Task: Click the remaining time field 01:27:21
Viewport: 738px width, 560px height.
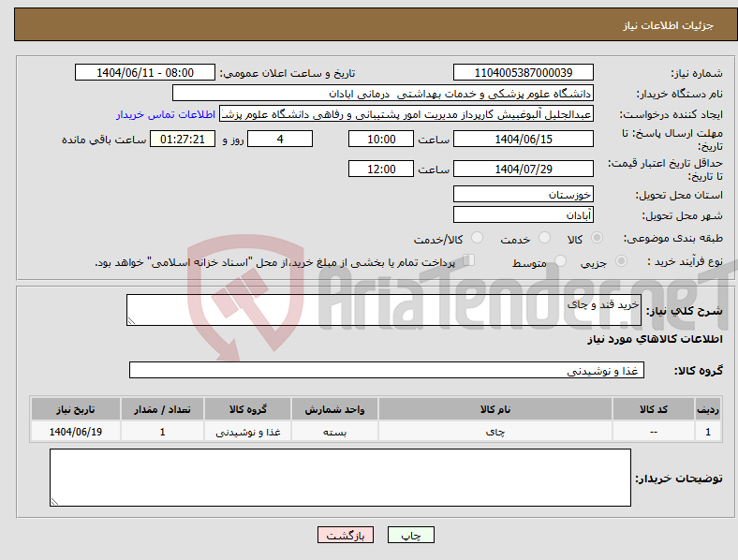Action: coord(183,139)
